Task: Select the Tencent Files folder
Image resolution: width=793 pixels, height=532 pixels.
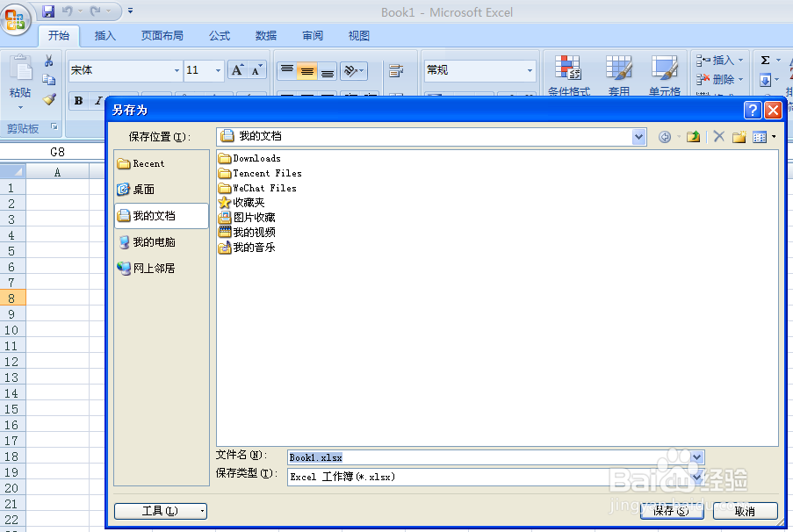Action: pos(261,173)
